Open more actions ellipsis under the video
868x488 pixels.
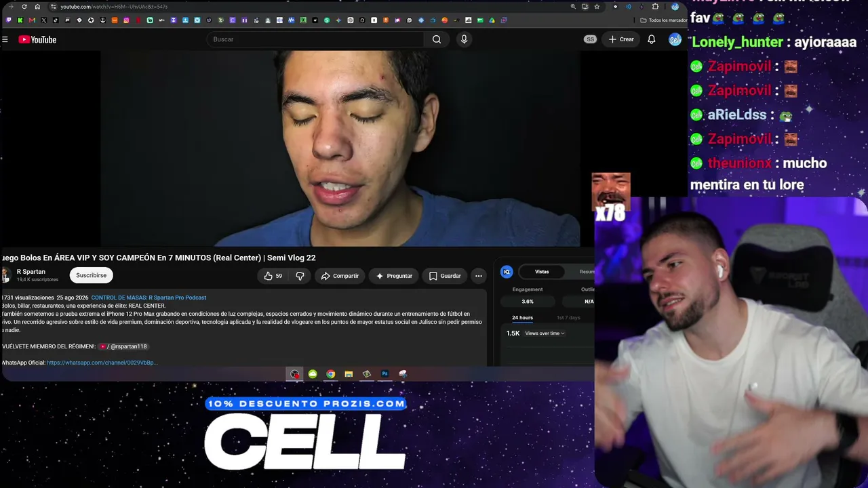(479, 276)
